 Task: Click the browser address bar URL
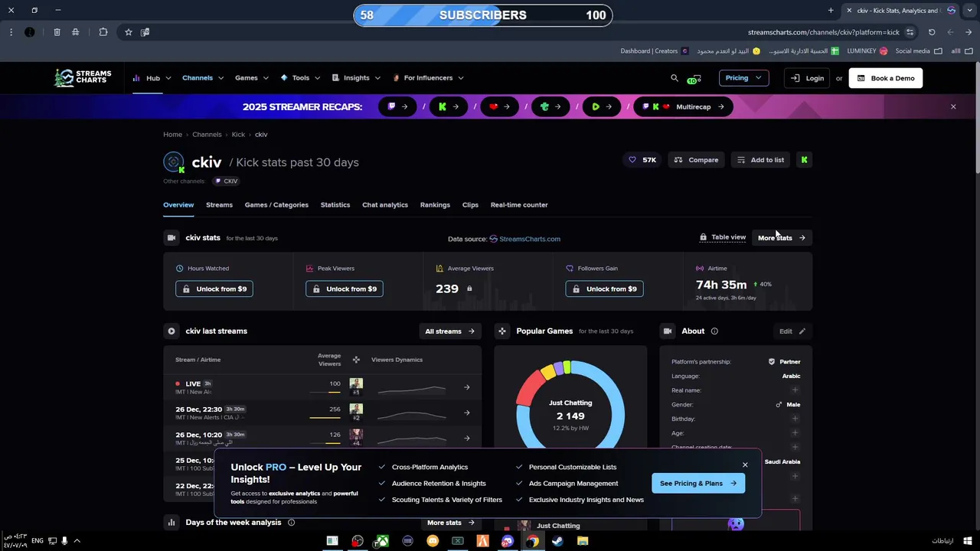click(824, 32)
